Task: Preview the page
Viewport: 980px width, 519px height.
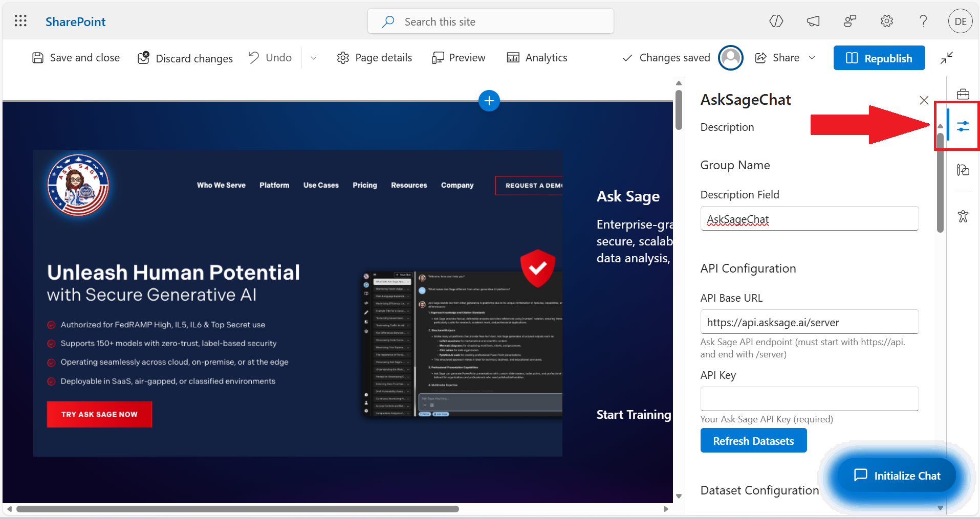Action: 459,58
